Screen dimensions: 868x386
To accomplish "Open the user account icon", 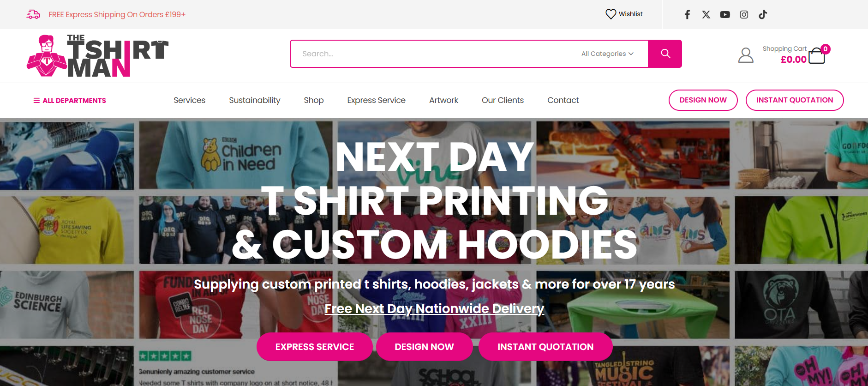I will coord(746,55).
